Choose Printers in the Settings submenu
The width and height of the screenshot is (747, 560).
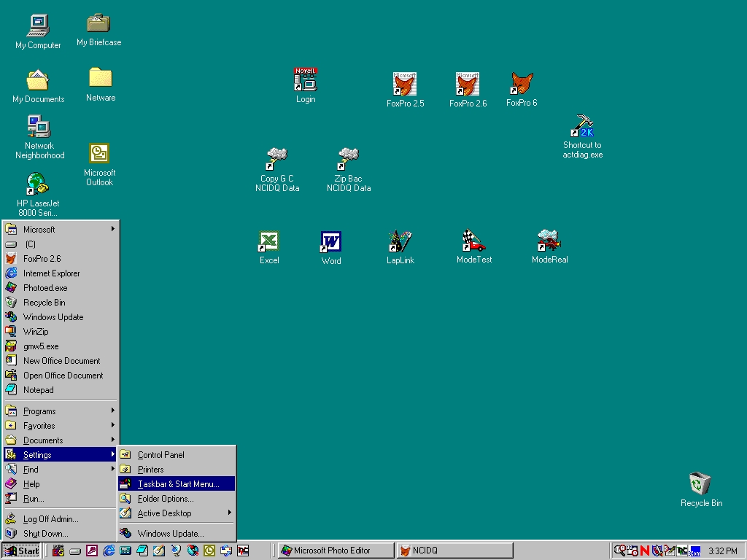[177, 470]
